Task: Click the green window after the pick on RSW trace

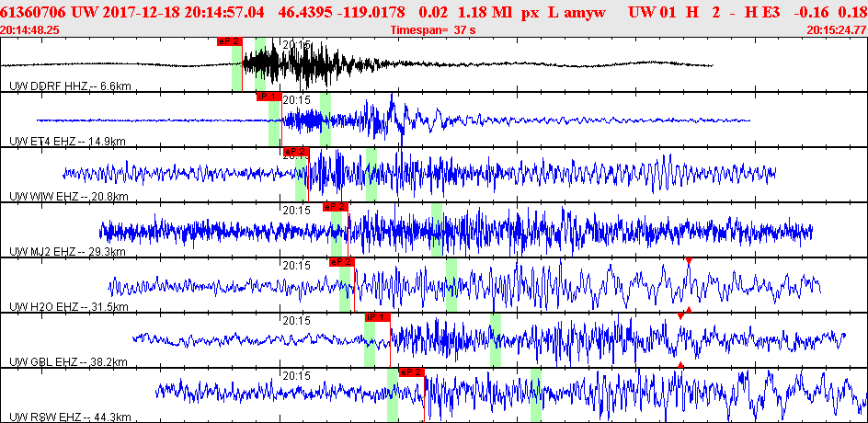Action: click(536, 395)
